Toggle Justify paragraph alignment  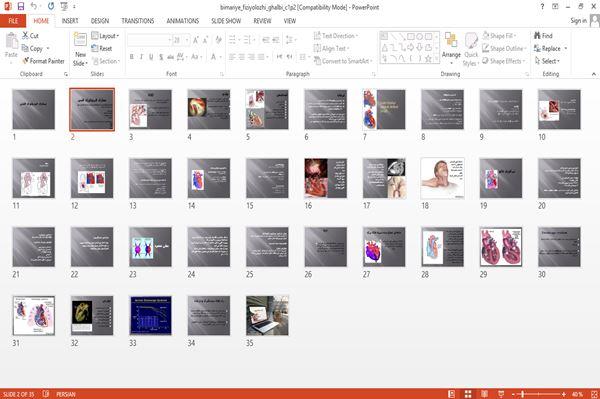point(261,57)
